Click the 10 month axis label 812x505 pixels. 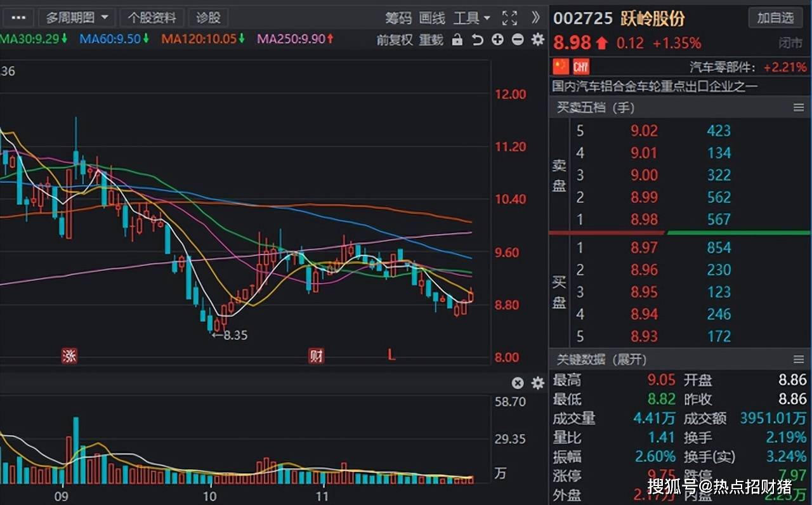210,496
